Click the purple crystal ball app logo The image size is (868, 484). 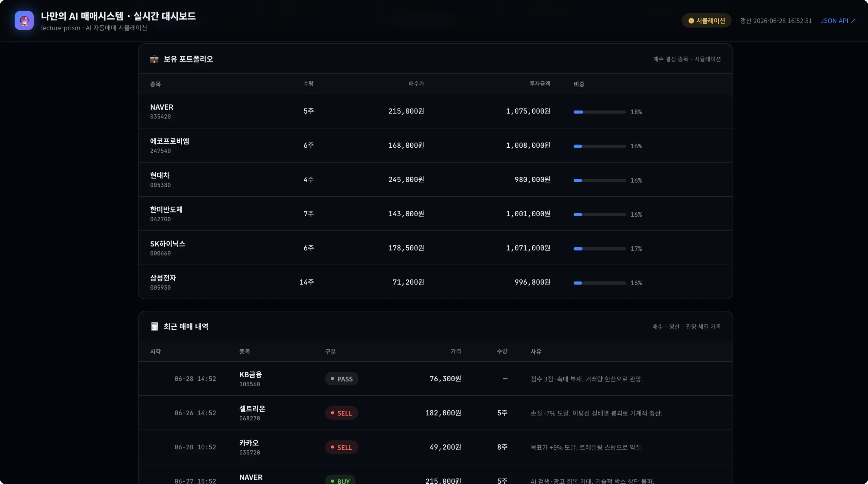(x=24, y=21)
